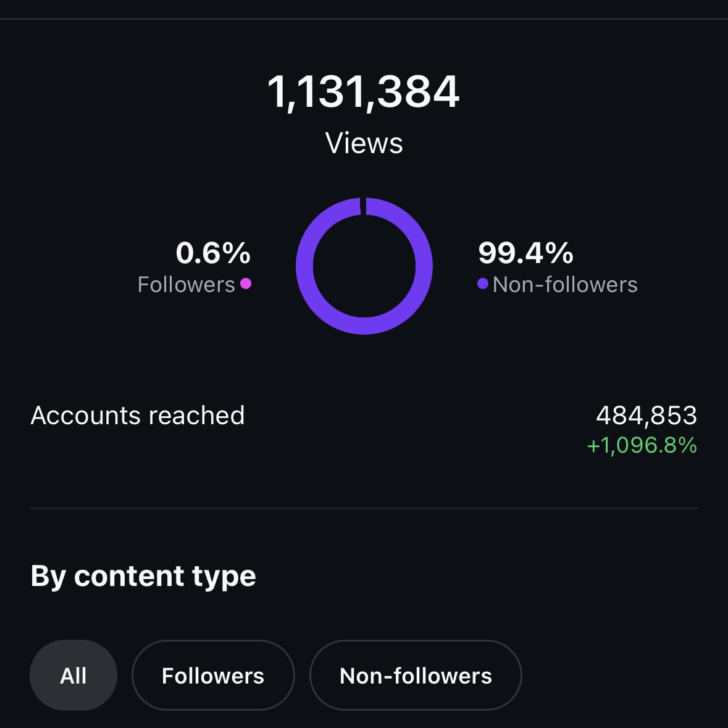Tap the 99.4% non-followers percentage
728x728 pixels.
(x=525, y=253)
